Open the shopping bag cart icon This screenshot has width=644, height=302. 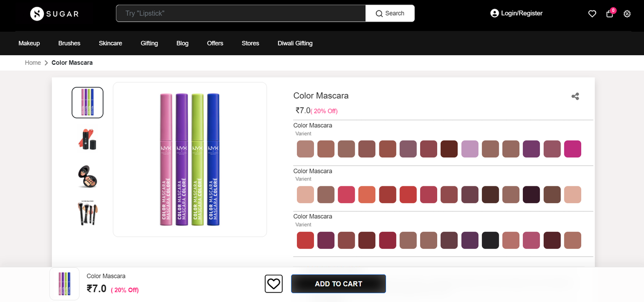click(610, 14)
